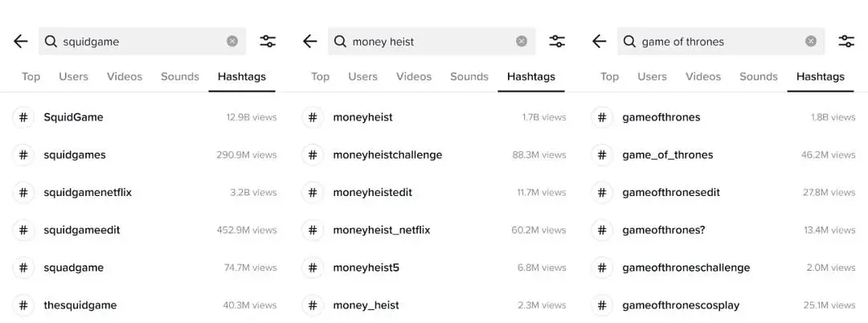868x323 pixels.
Task: Click the magnifier icon in squidgame search
Action: [51, 42]
